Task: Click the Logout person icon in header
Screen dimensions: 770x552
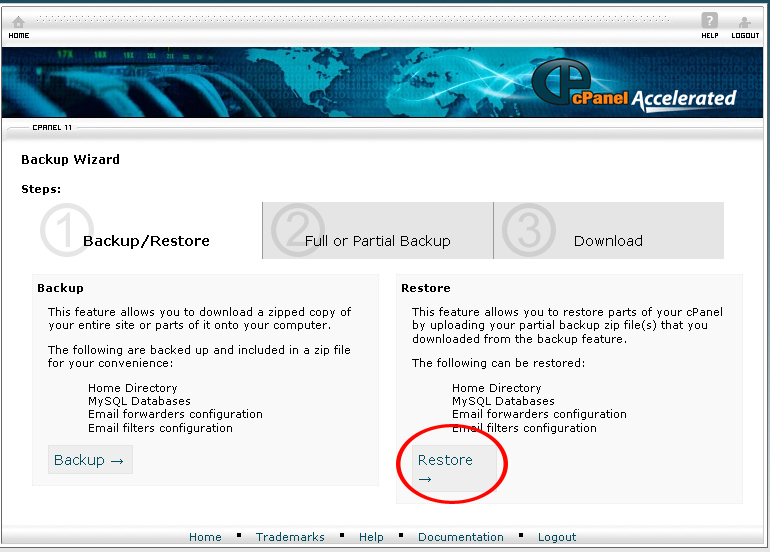Action: tap(744, 22)
